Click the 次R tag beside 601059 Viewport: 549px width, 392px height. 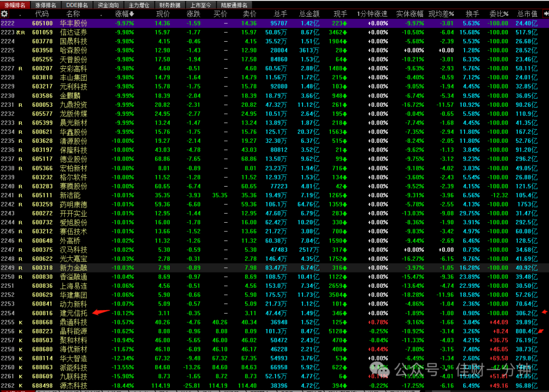tap(20, 33)
